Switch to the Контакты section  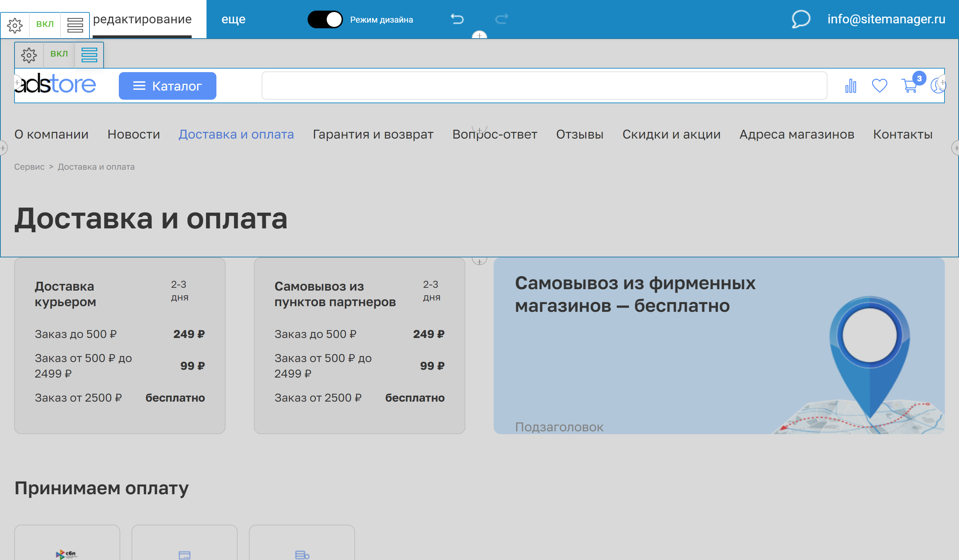pyautogui.click(x=903, y=134)
